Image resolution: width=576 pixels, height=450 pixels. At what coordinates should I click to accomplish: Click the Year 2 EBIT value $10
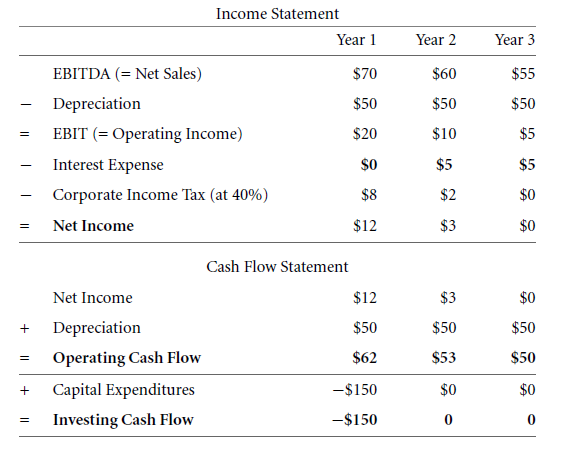[x=444, y=134]
